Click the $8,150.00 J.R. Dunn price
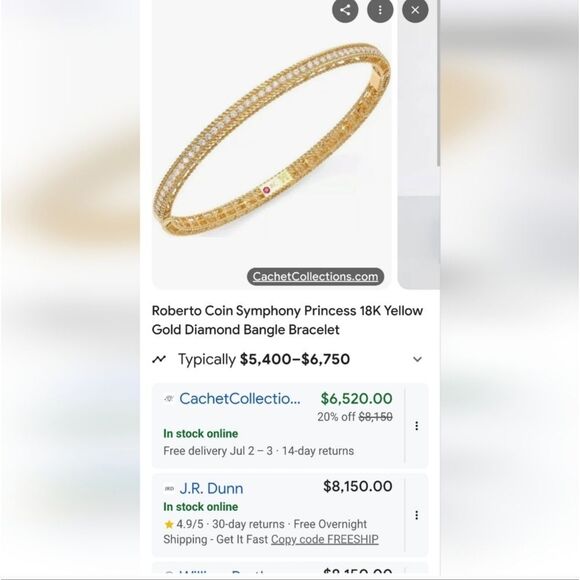 (x=358, y=486)
